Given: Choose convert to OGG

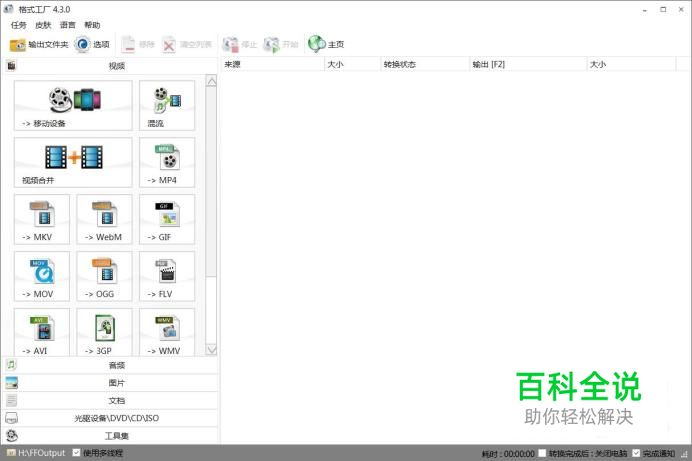Looking at the screenshot, I should click(104, 276).
